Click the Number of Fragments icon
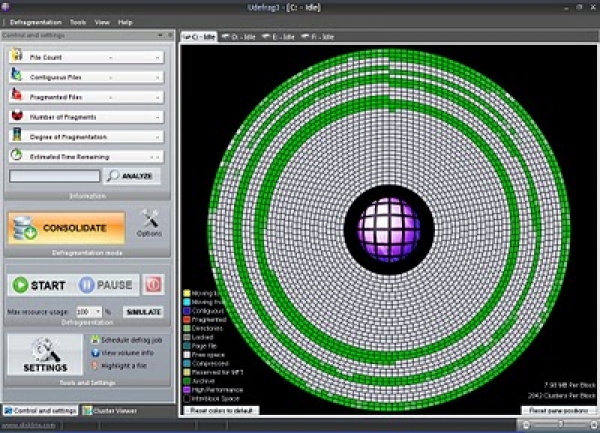The width and height of the screenshot is (600, 433). pyautogui.click(x=17, y=116)
